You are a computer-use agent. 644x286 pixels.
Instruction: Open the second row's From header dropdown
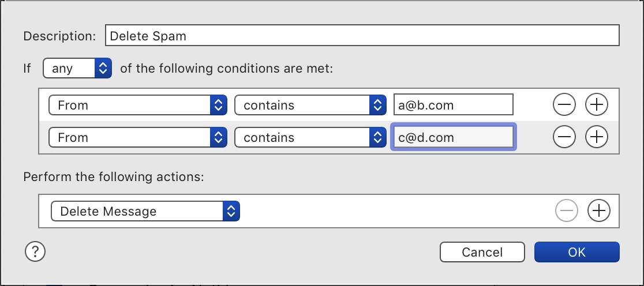point(137,138)
